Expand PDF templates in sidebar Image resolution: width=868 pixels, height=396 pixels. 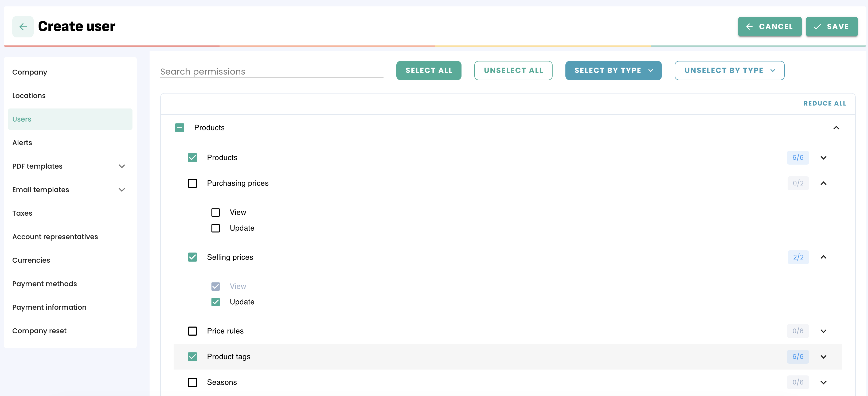tap(122, 166)
